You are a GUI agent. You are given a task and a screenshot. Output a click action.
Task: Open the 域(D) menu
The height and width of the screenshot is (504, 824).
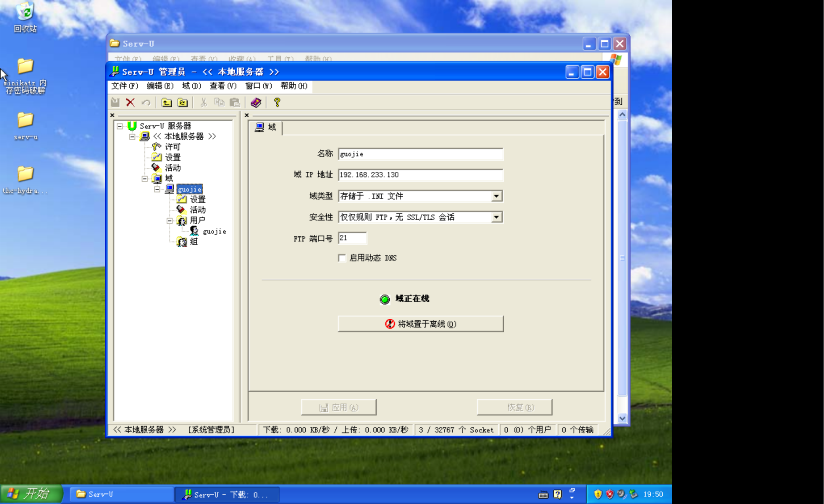click(x=192, y=86)
